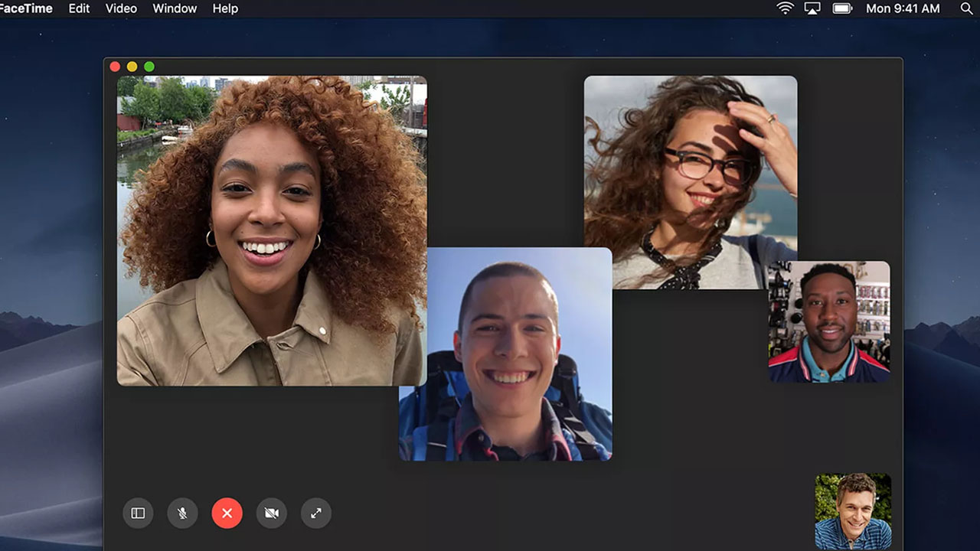Open the Wi-Fi status menu
Image resolution: width=980 pixels, height=551 pixels.
[x=785, y=8]
